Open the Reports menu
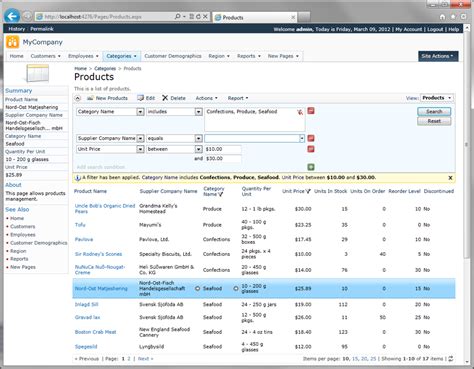Image resolution: width=474 pixels, height=369 pixels. (x=249, y=56)
